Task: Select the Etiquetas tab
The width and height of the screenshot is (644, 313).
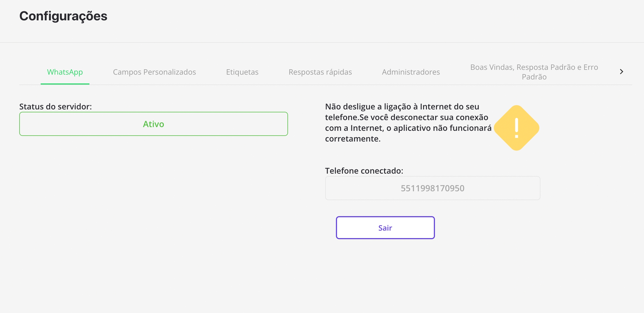Action: [242, 72]
